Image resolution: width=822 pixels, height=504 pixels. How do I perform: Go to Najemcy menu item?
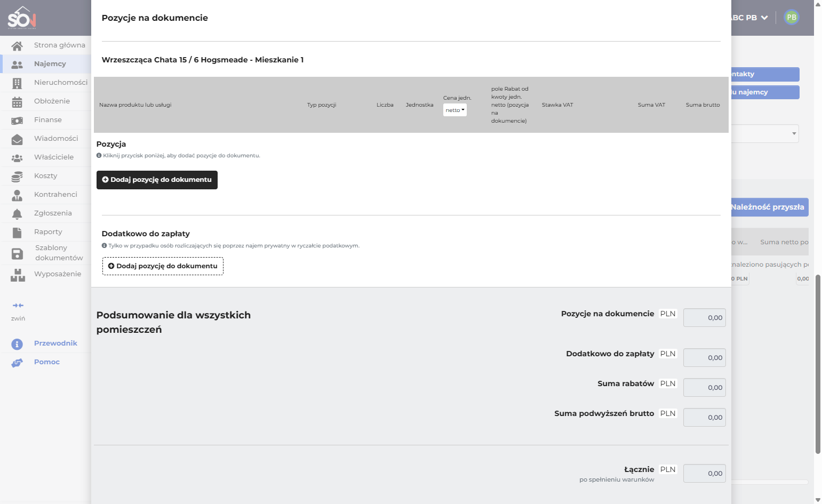tap(50, 64)
